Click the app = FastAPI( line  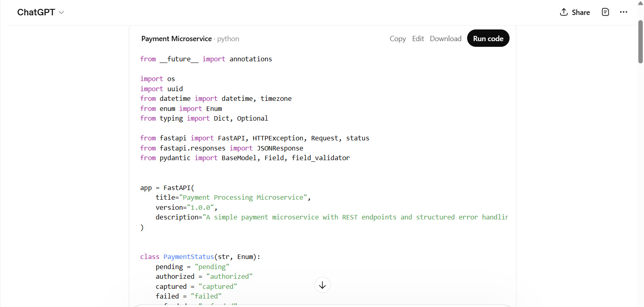pos(167,188)
